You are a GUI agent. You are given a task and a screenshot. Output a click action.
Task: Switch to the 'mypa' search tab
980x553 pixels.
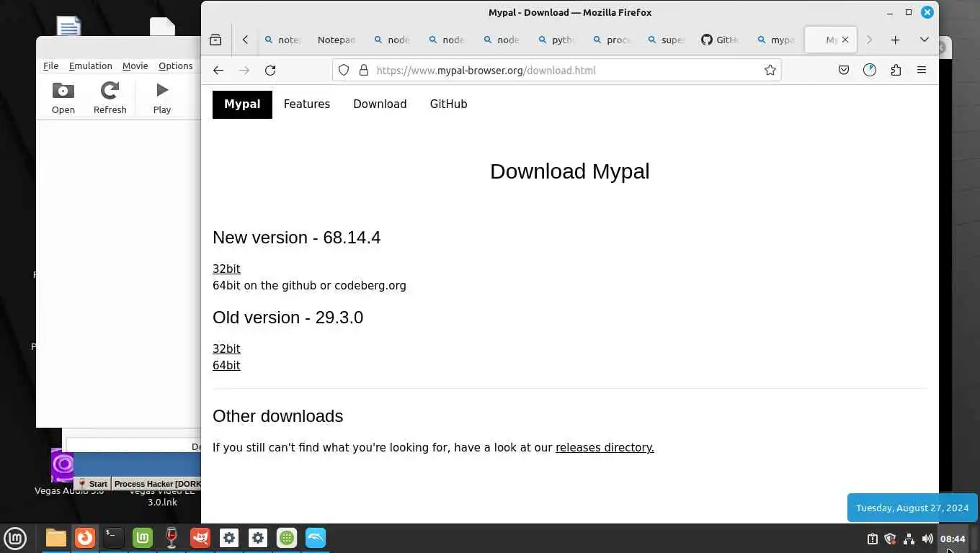pyautogui.click(x=775, y=40)
